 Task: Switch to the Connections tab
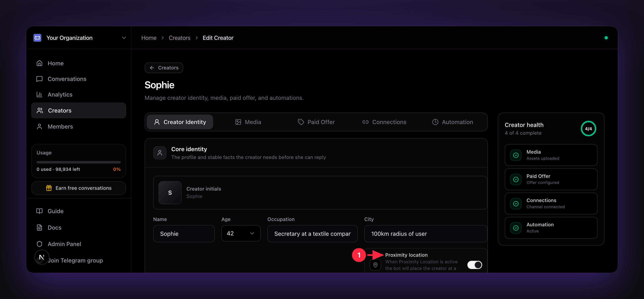point(384,122)
